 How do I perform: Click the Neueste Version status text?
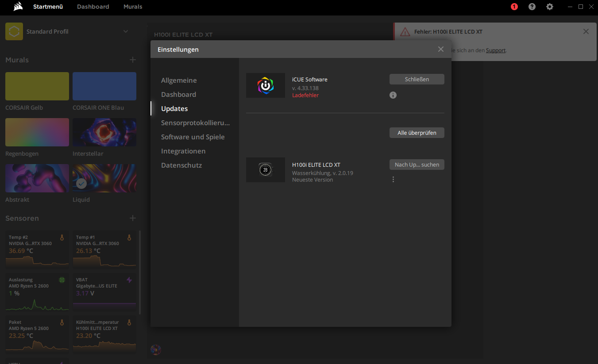(313, 180)
